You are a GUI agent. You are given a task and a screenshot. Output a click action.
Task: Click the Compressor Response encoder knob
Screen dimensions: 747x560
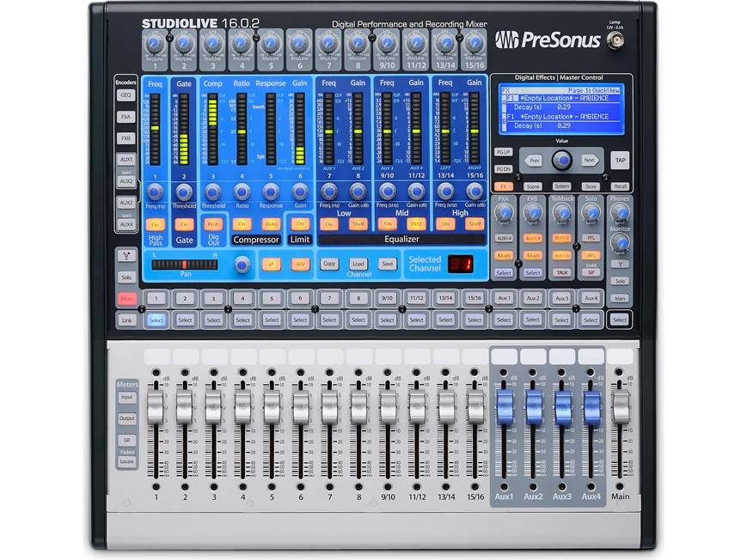tap(271, 192)
